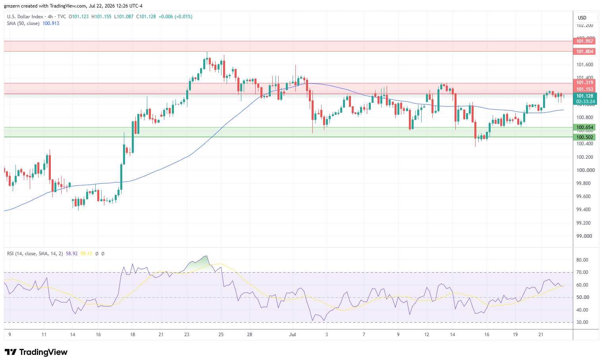Screen dimensions: 603x364
Task: Click the date label 19 on the time axis
Action: [x=515, y=335]
